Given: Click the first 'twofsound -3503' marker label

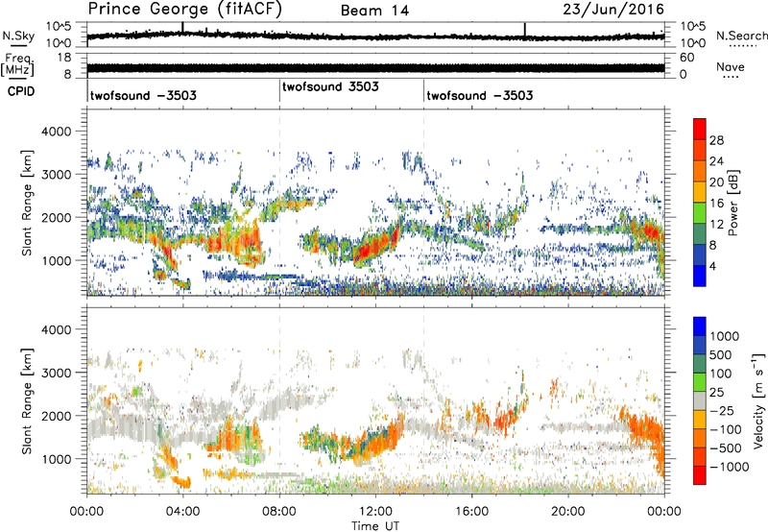Looking at the screenshot, I should [x=143, y=95].
